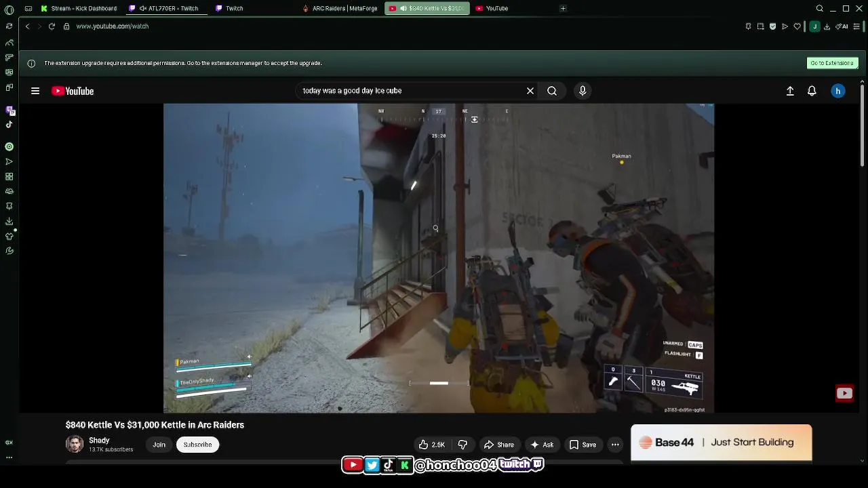Join Shady's channel membership

(159, 445)
